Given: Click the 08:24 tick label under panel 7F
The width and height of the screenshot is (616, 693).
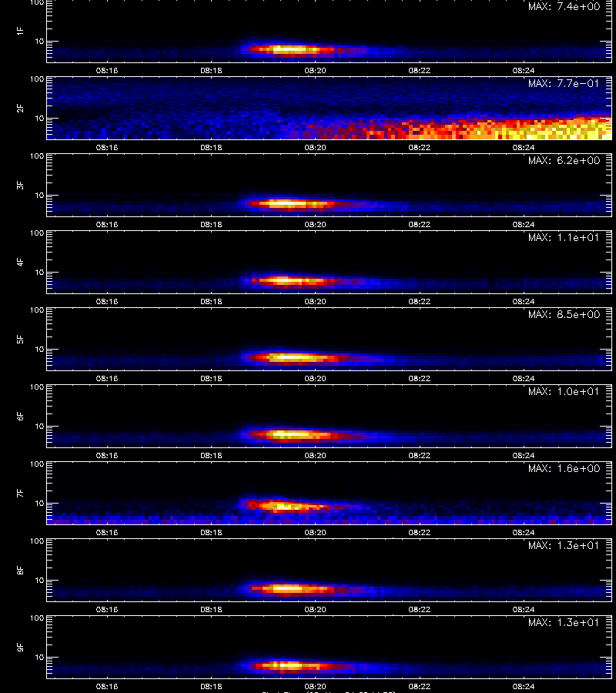Looking at the screenshot, I should 524,533.
